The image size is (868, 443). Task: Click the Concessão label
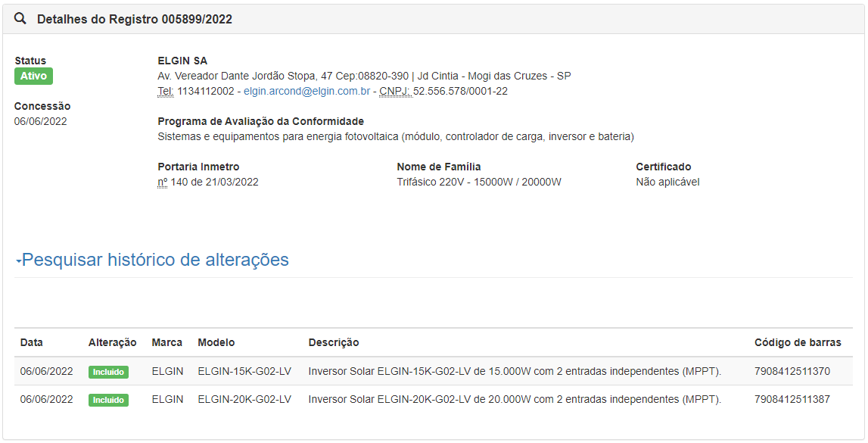coord(42,106)
